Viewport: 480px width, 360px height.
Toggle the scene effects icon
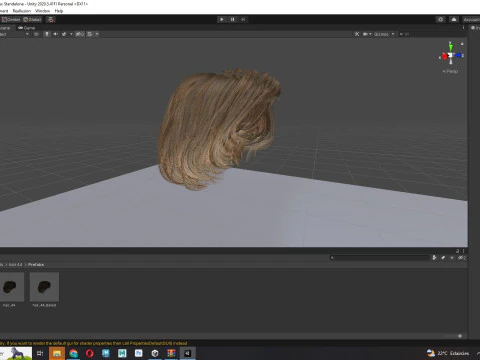tap(64, 34)
